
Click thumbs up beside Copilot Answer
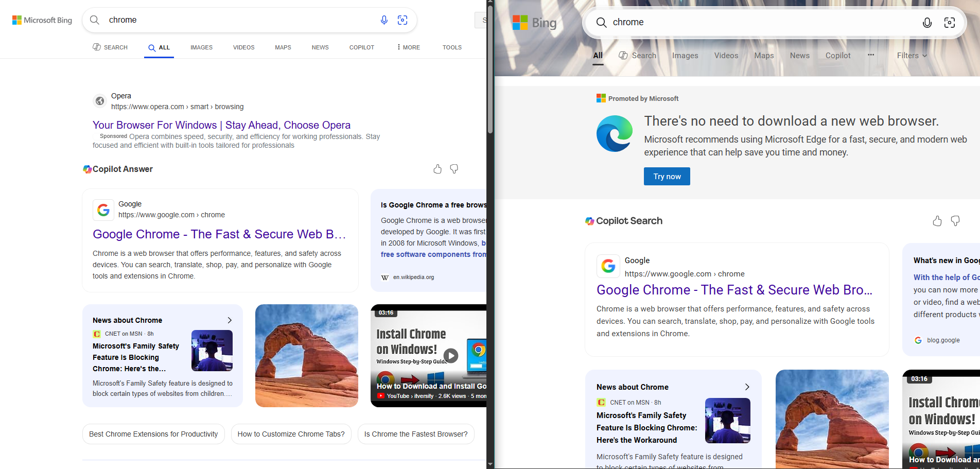437,169
